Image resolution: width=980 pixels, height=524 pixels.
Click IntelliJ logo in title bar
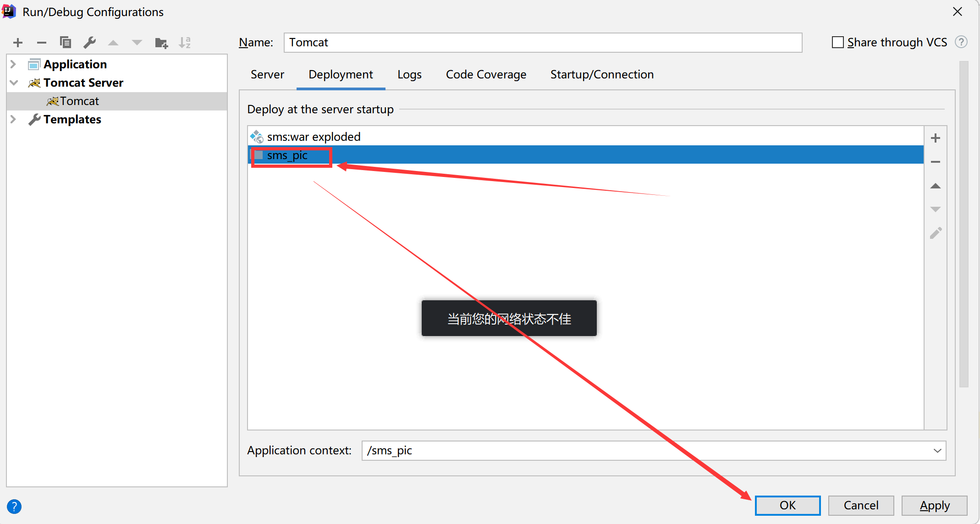(9, 11)
